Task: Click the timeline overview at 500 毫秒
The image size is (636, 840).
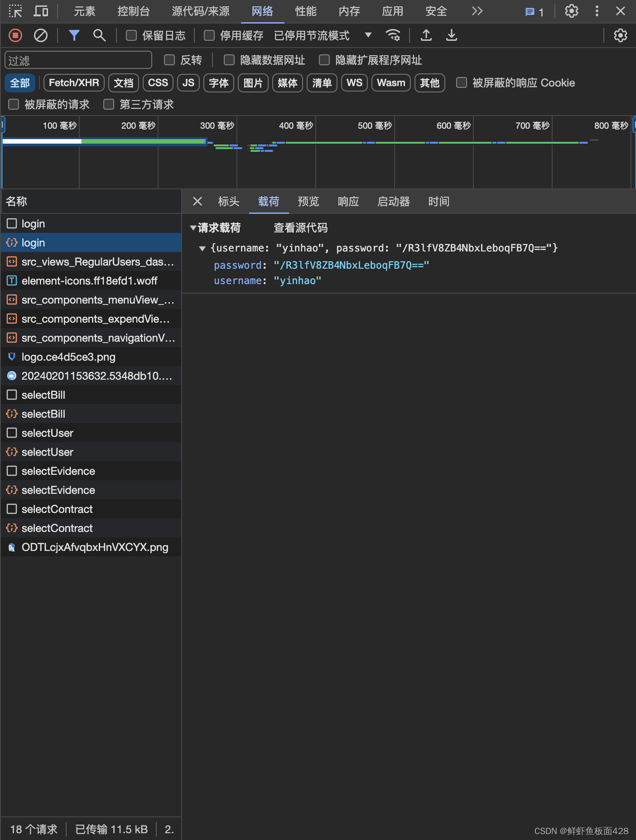Action: [x=375, y=125]
